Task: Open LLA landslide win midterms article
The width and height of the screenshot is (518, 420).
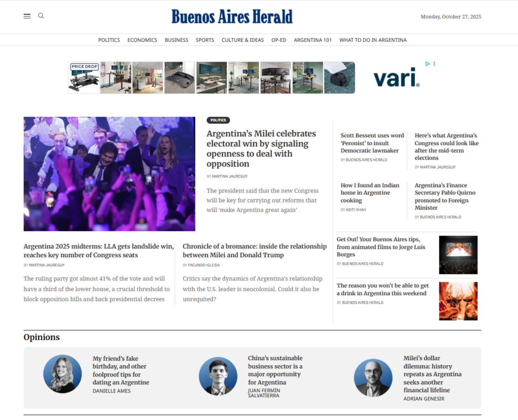Action: [98, 251]
